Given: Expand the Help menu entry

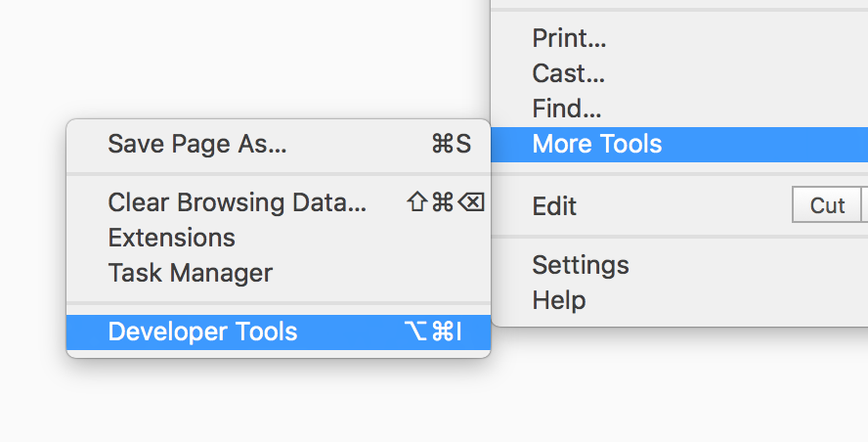Looking at the screenshot, I should point(679,301).
